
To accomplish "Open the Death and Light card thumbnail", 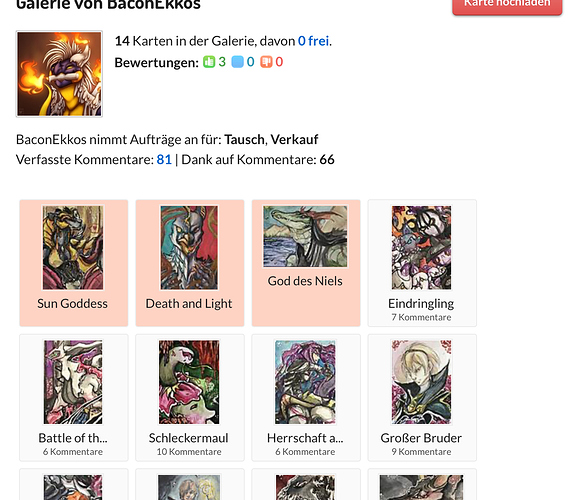I will click(x=189, y=247).
